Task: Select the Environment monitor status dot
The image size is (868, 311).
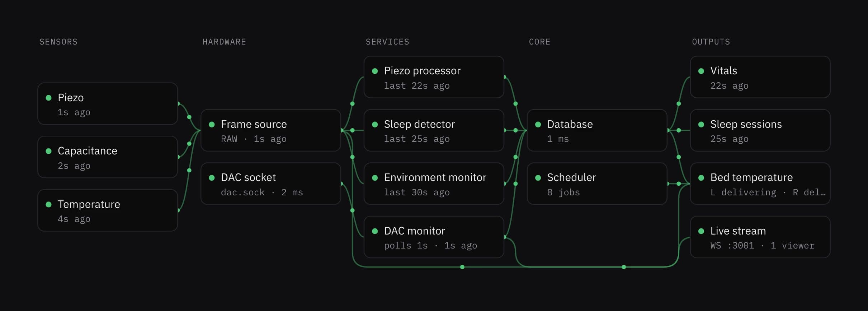Action: 375,177
